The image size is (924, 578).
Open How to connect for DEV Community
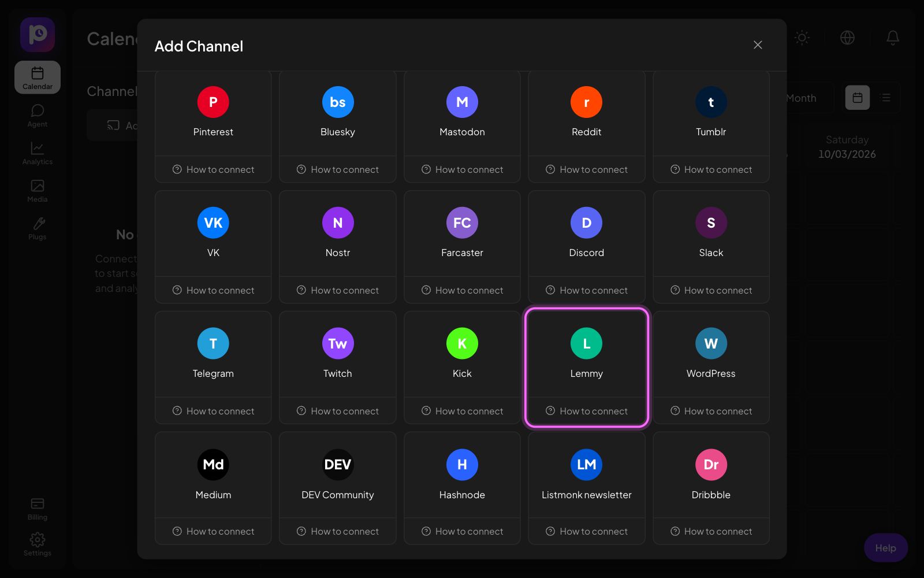[x=338, y=531]
